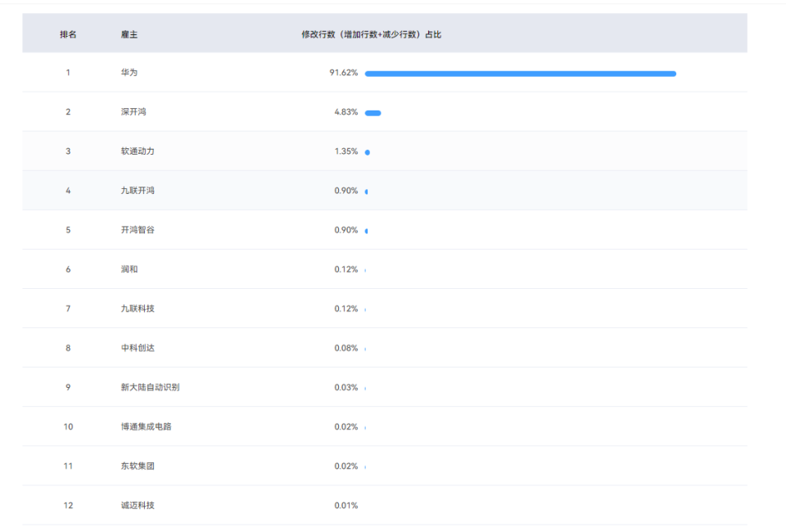
Task: Click the 0.08% percentage value
Action: pyautogui.click(x=346, y=348)
